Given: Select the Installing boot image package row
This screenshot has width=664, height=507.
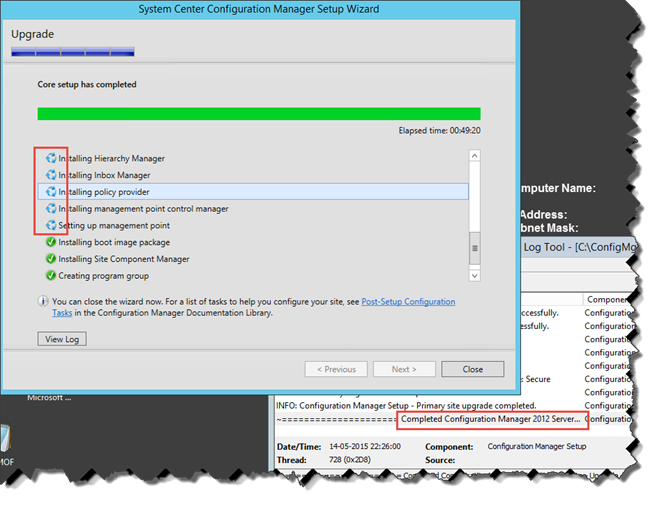Looking at the screenshot, I should pos(253,242).
